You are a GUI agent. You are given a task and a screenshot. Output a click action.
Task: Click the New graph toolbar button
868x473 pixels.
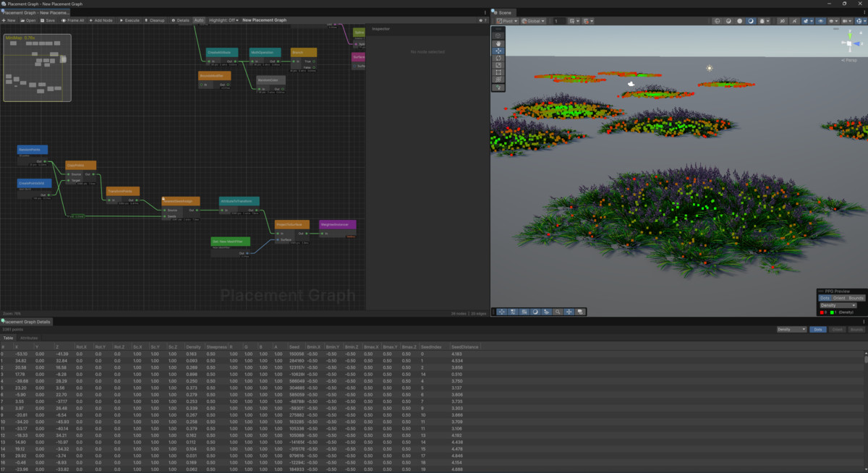9,20
